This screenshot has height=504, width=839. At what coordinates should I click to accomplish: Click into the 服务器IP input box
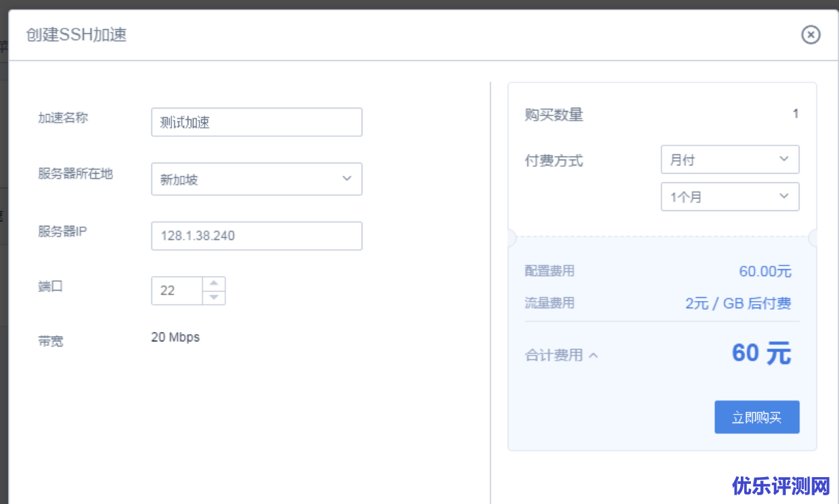[256, 236]
